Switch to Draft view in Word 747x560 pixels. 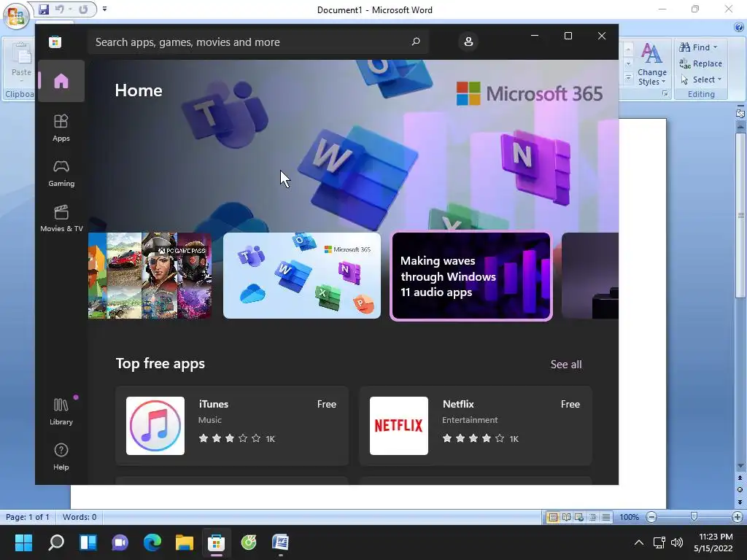pos(606,517)
